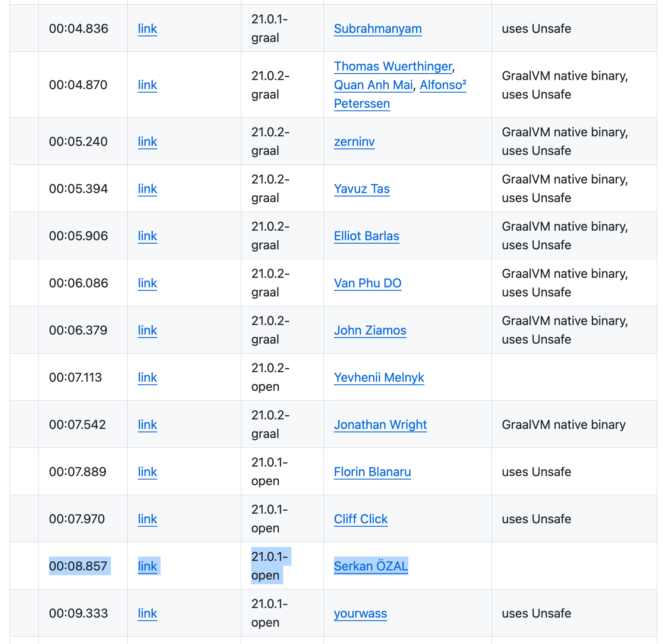Open the link in the 00:04.870 row

pos(147,85)
